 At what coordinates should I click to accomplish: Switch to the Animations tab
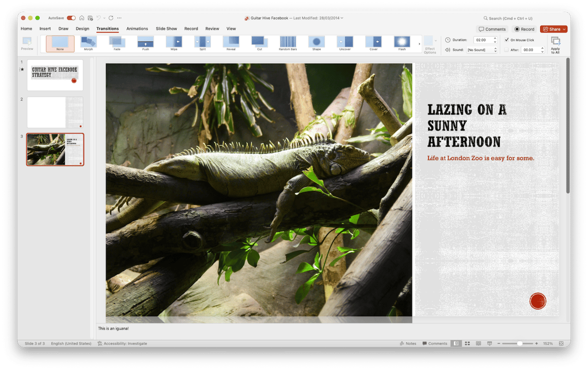coord(137,29)
